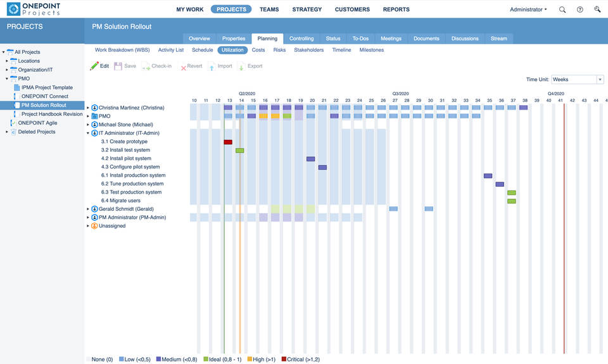Click the Unassigned orange user icon
Screen dimensions: 608x364
[x=94, y=226]
